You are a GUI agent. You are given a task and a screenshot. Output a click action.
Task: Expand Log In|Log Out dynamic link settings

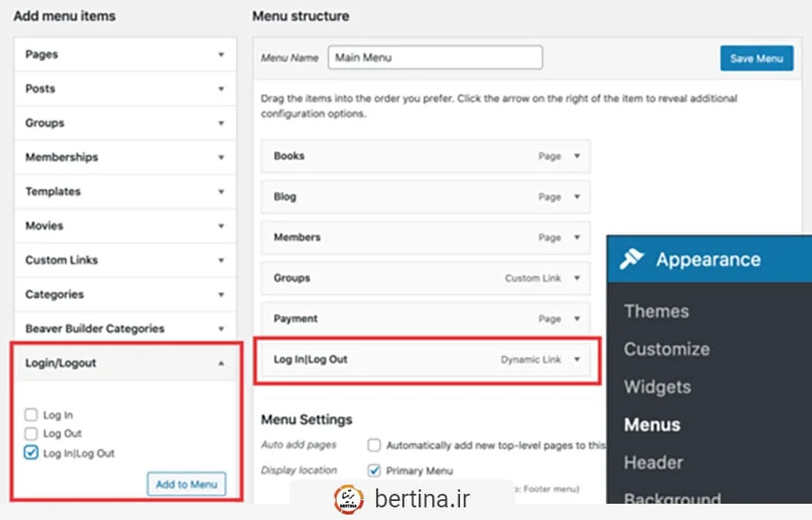[x=577, y=359]
